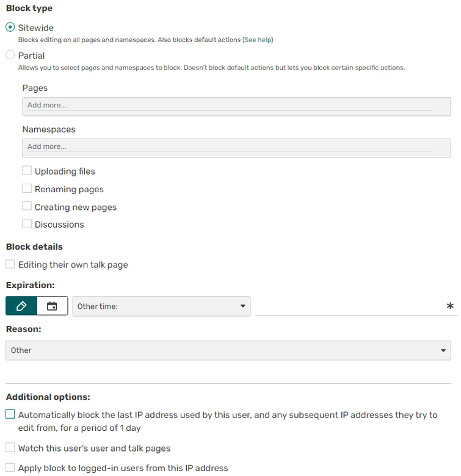Open the 'Other time:' expiration dropdown
The image size is (461, 476).
[161, 306]
